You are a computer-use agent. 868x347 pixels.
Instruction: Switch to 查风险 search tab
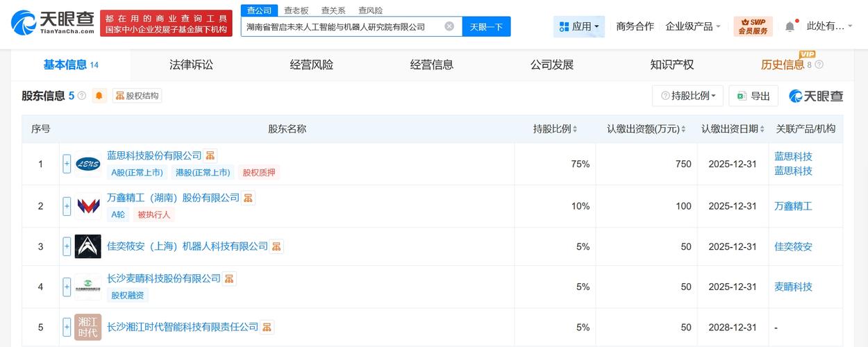pyautogui.click(x=370, y=10)
